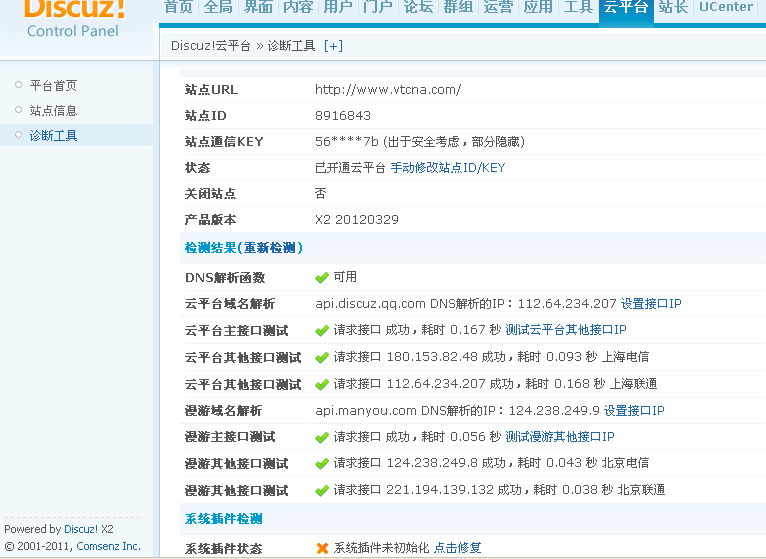
Task: Click the green check beside 180.153.82.48 result
Action: [x=322, y=358]
